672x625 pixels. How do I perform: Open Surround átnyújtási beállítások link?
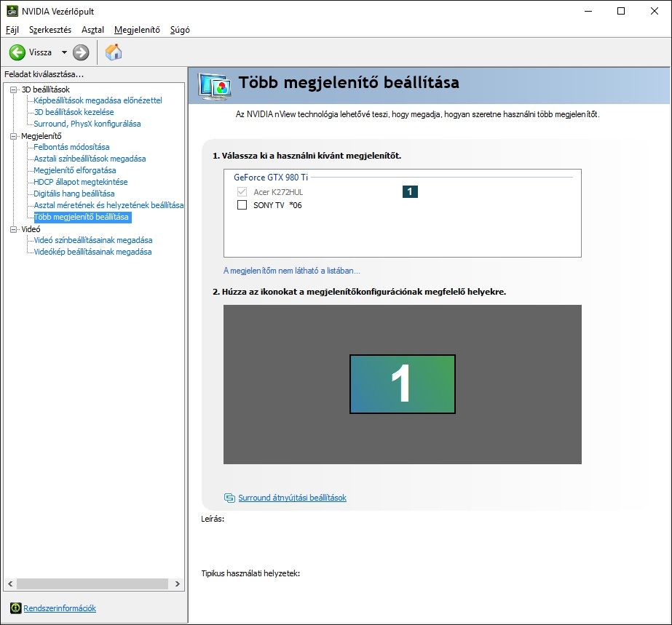292,498
